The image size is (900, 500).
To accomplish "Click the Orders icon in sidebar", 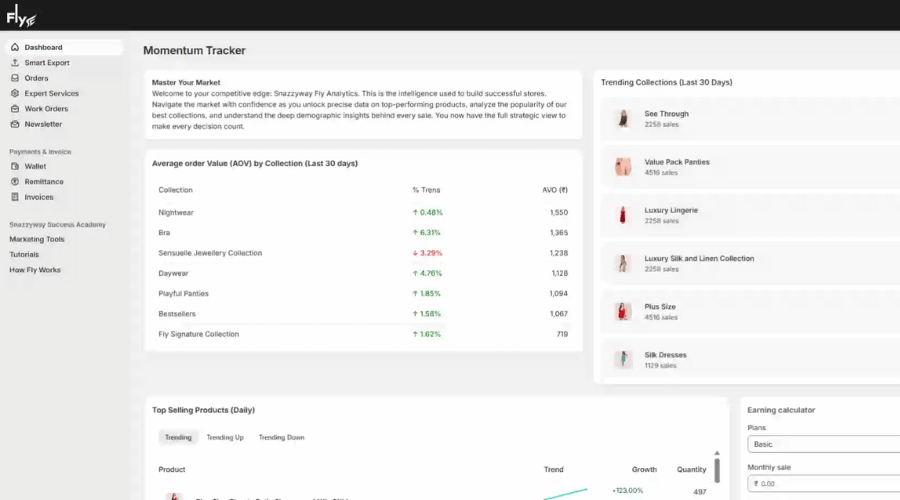I will click(x=15, y=78).
